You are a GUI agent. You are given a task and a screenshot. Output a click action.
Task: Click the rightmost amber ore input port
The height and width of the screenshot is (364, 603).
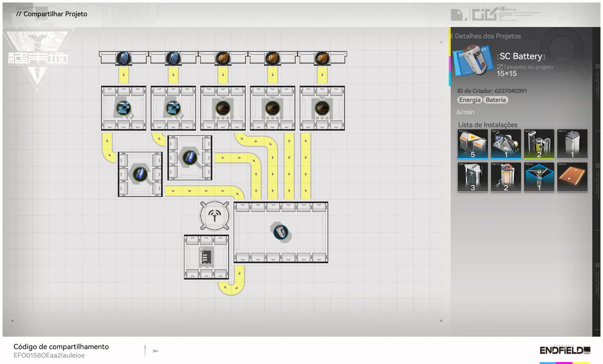click(x=322, y=58)
